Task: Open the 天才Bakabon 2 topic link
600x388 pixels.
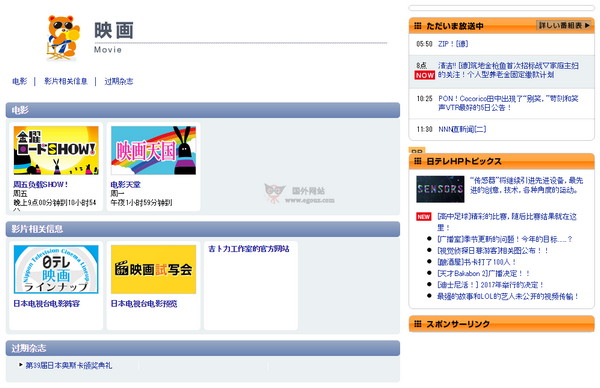Action: tap(484, 274)
